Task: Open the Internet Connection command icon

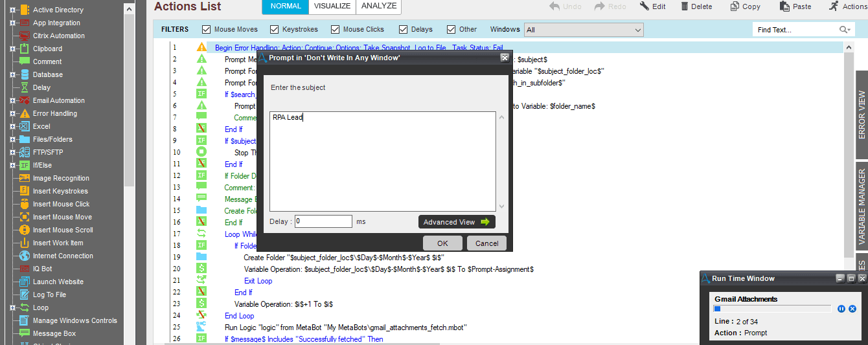Action: pyautogui.click(x=24, y=256)
